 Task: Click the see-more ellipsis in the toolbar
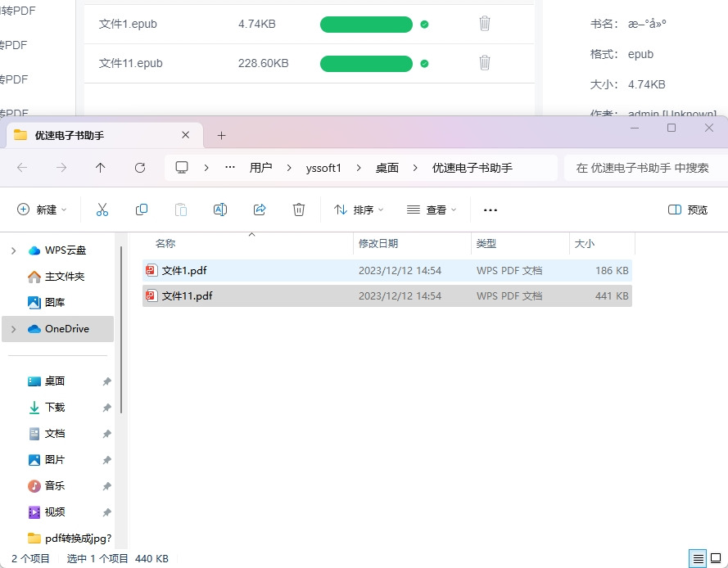coord(489,210)
